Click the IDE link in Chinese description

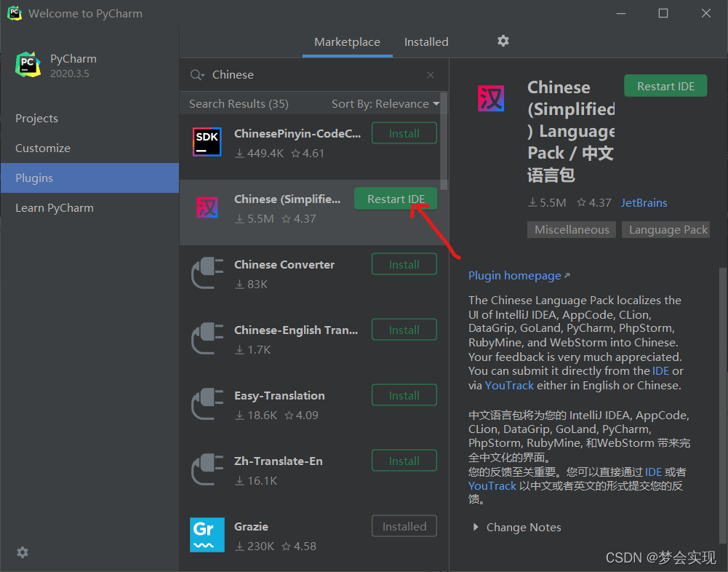click(x=653, y=472)
